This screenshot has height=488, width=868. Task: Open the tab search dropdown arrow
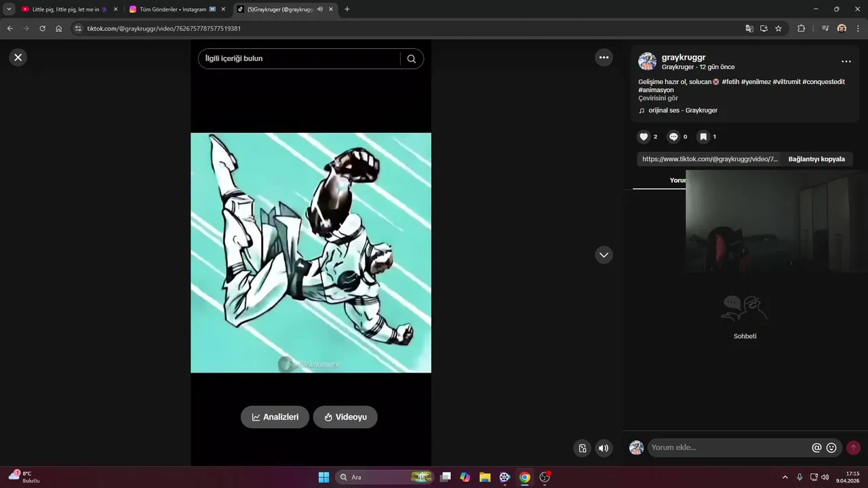point(9,9)
